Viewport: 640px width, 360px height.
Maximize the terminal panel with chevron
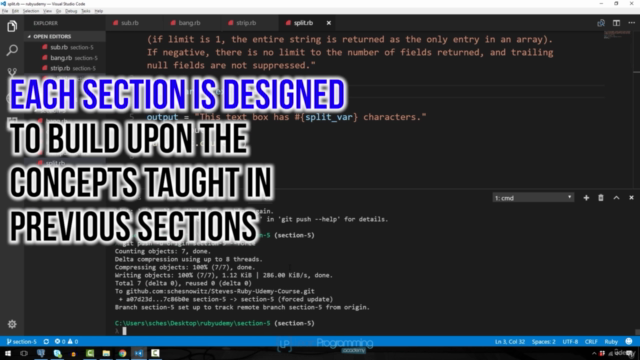(616, 198)
